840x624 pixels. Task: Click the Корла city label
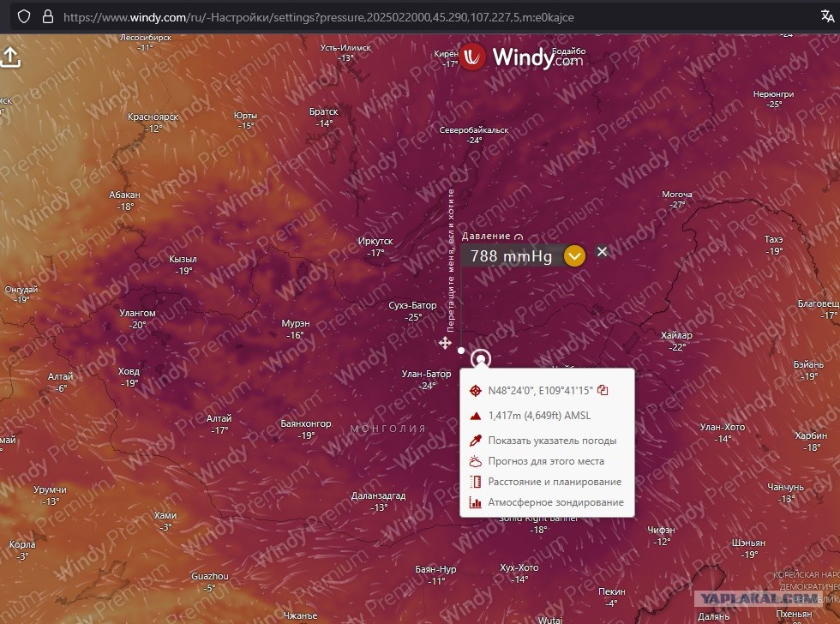(x=22, y=544)
